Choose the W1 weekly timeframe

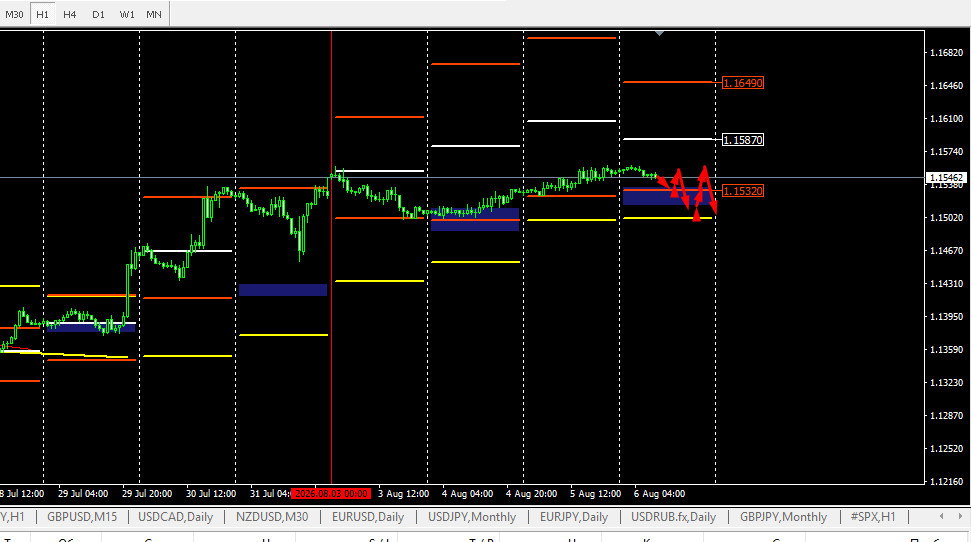pyautogui.click(x=126, y=14)
